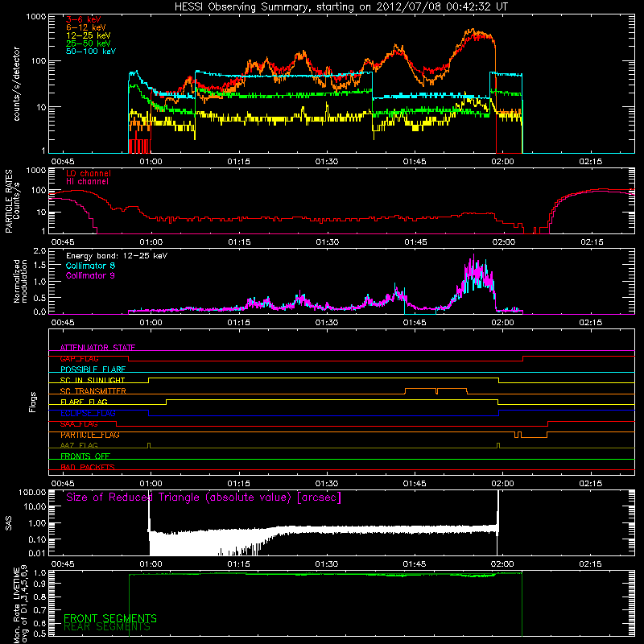
Task: Click the 02:00 tick under SAS plot
Action: 502,564
